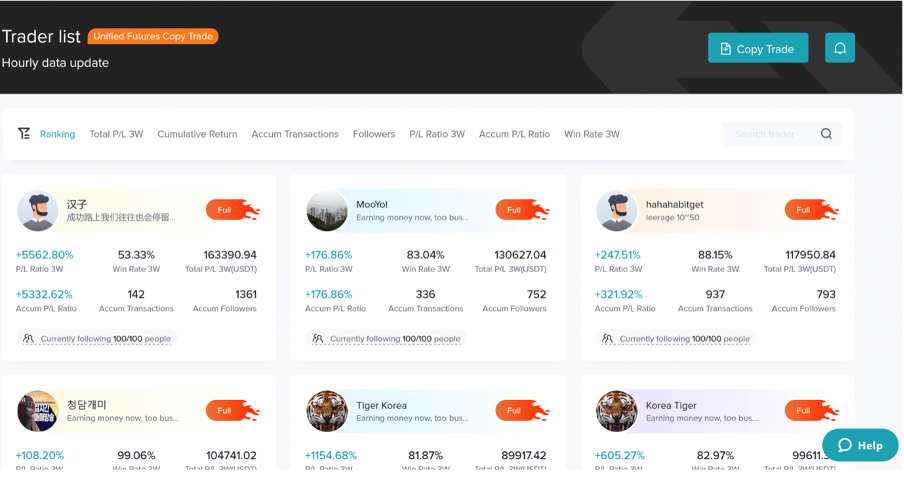Sort by Followers
904x504 pixels.
374,134
